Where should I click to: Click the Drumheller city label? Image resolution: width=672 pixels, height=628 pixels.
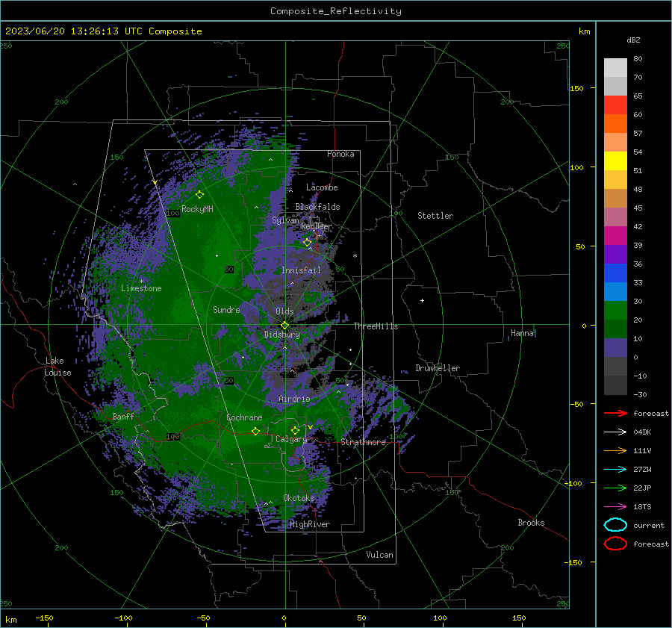pyautogui.click(x=438, y=368)
